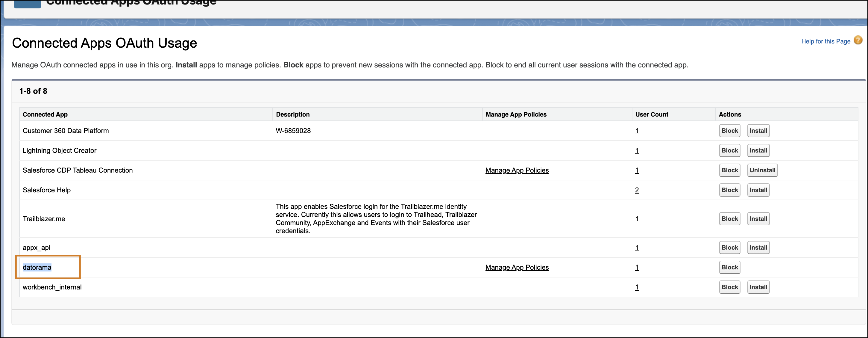Block the Salesforce Help app
868x338 pixels.
point(729,190)
